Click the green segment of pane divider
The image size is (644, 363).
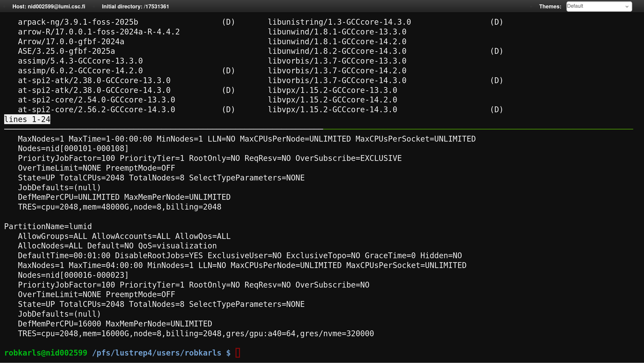coord(478,129)
